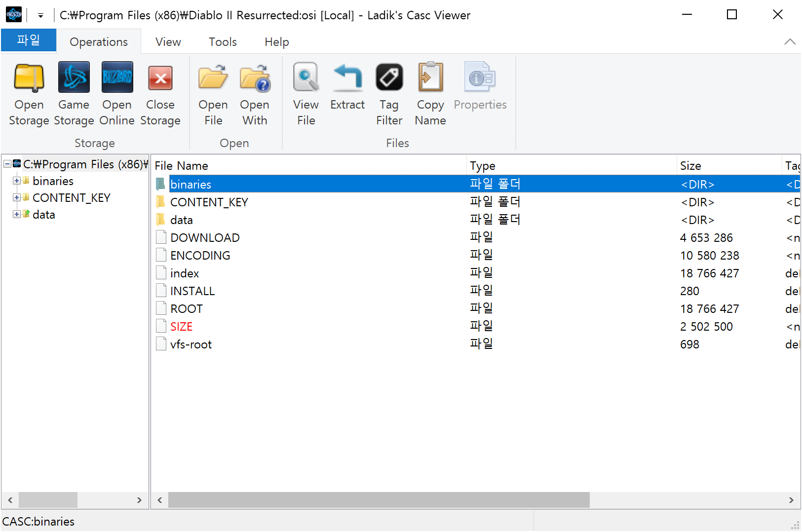Click the file icon beside DOWNLOAD

point(161,237)
